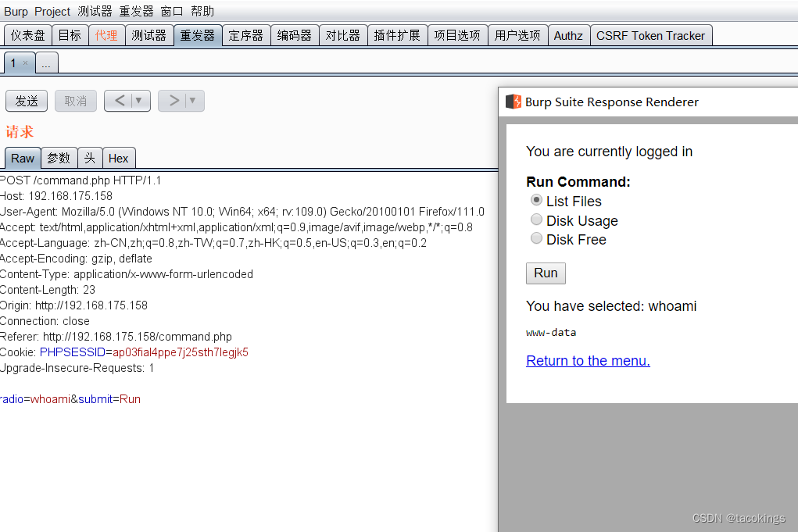Open the Project menu
The image size is (798, 532).
52,11
